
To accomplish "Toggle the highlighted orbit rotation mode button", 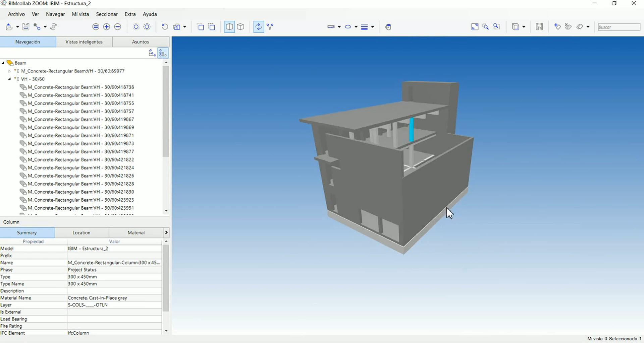I will (259, 27).
